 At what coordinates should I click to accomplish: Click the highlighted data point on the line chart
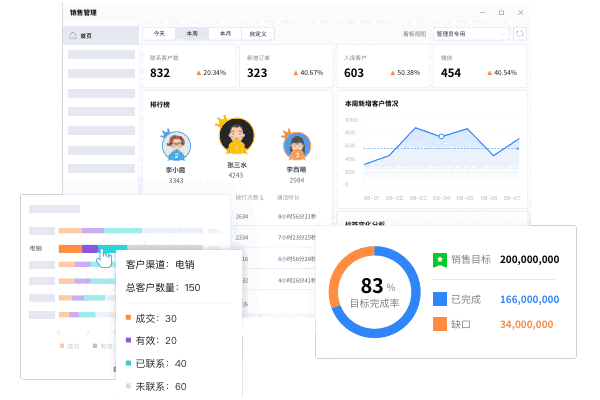[441, 136]
